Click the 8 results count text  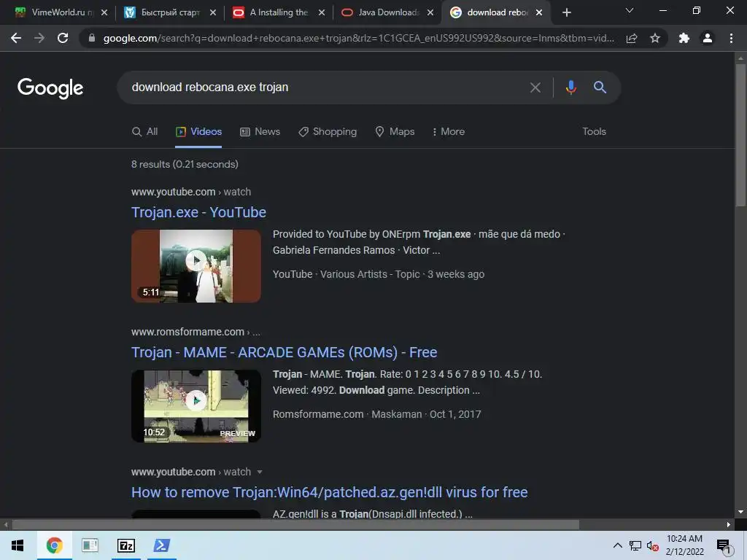click(x=185, y=164)
